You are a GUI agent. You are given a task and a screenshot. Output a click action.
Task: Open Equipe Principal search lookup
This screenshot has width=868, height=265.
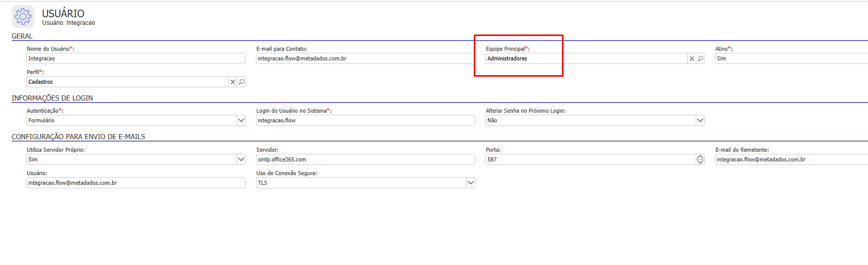click(x=700, y=59)
